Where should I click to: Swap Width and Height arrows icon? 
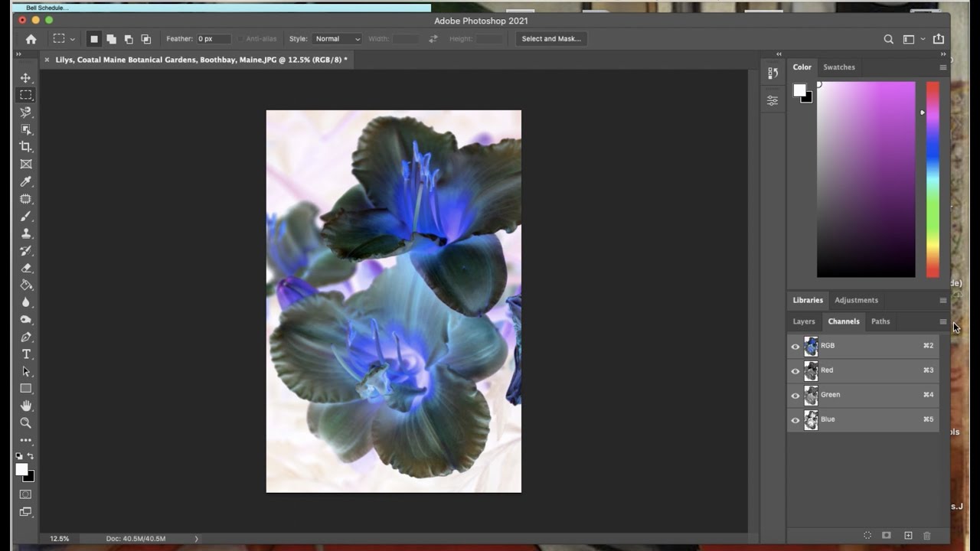pos(433,39)
